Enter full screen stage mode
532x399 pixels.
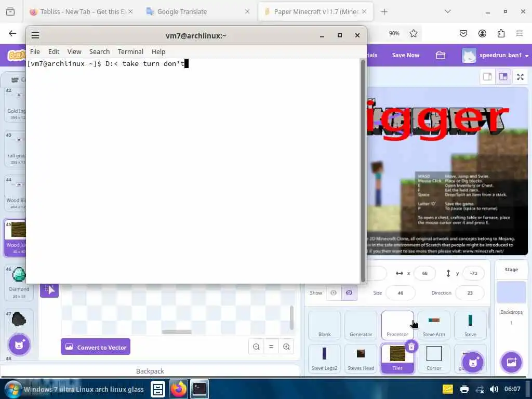[520, 77]
